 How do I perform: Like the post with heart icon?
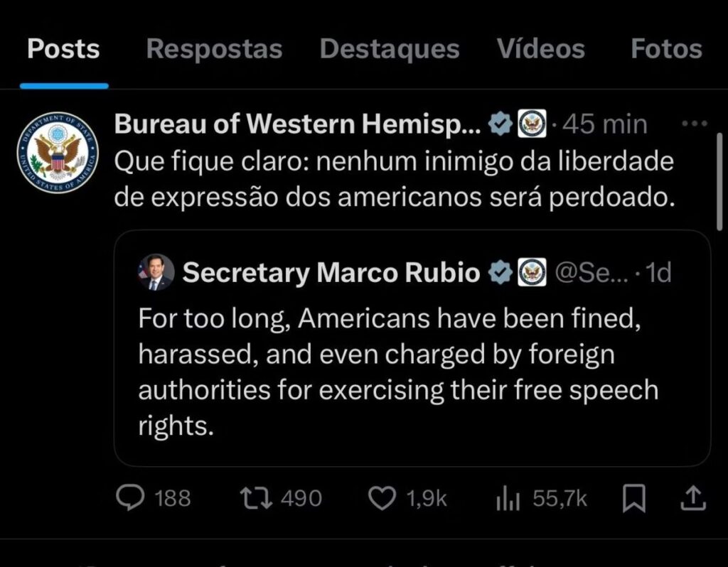(384, 499)
